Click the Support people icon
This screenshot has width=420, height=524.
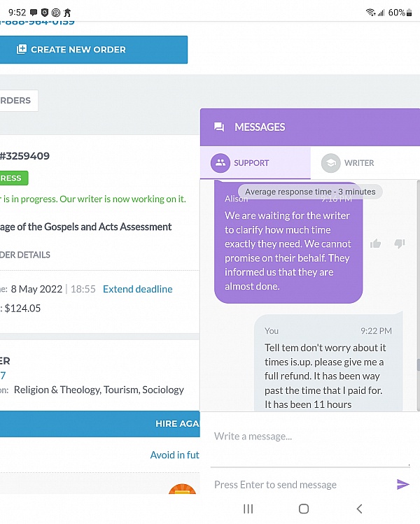pos(220,163)
